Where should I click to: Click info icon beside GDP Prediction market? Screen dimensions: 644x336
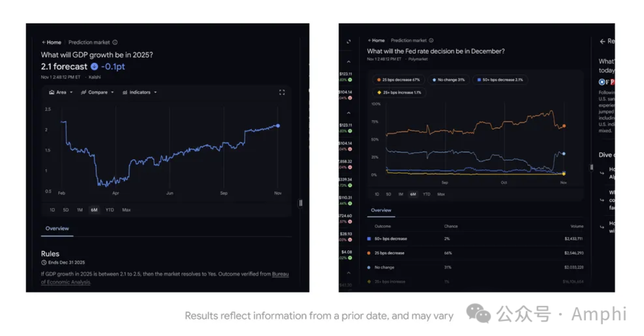[x=115, y=42]
